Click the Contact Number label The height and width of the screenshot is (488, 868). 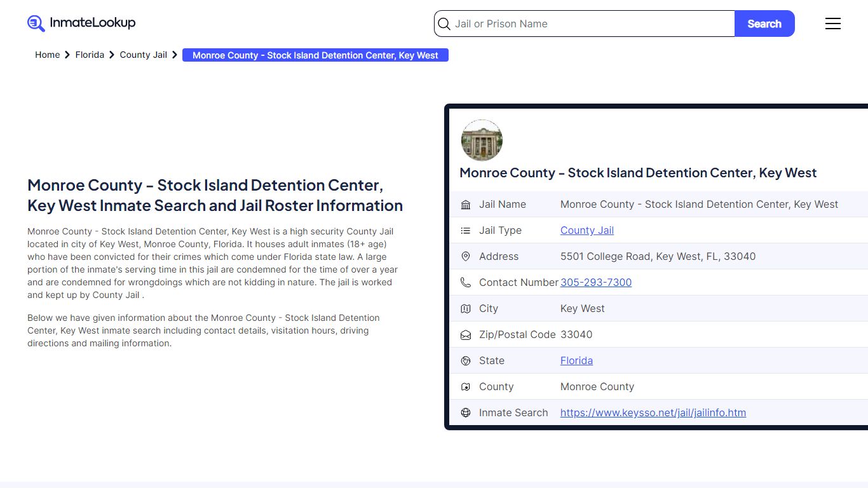519,283
